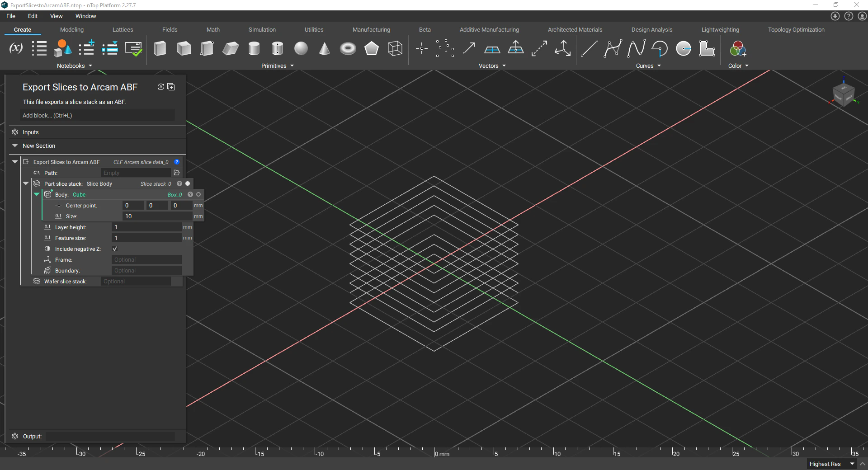Click the add notebook section icon
Screen dimensions: 868x470
171,87
